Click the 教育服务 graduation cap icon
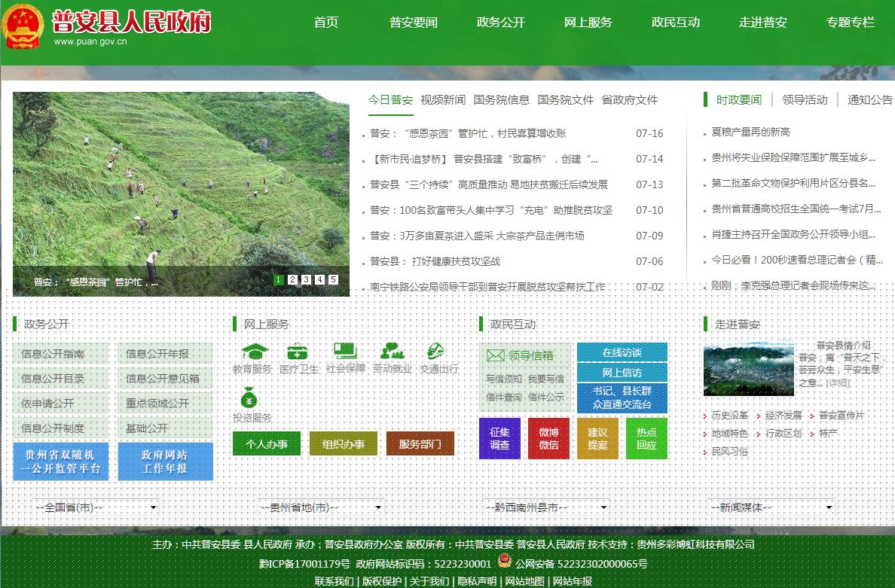 coord(255,352)
